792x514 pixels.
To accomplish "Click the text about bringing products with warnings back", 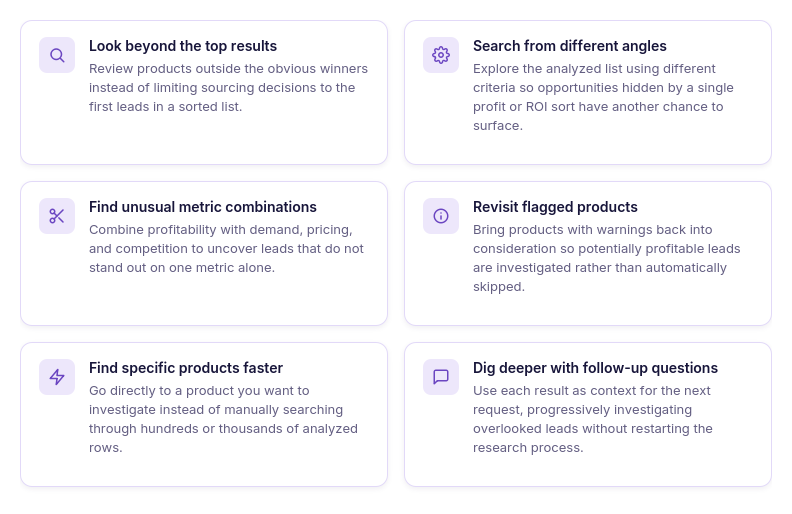I will (607, 258).
